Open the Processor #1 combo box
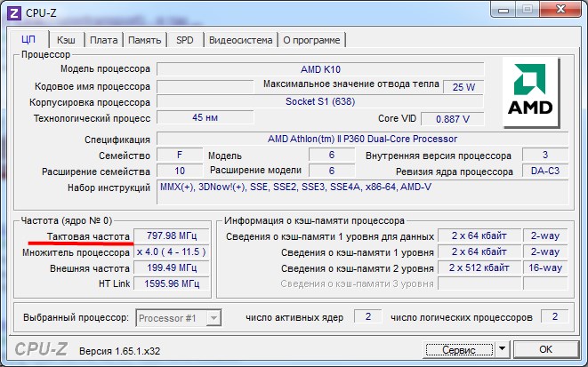Screen dimensions: 588x367 coord(179,318)
